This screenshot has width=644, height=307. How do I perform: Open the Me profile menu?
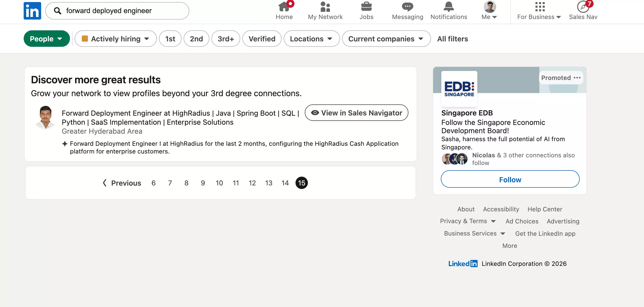(489, 10)
